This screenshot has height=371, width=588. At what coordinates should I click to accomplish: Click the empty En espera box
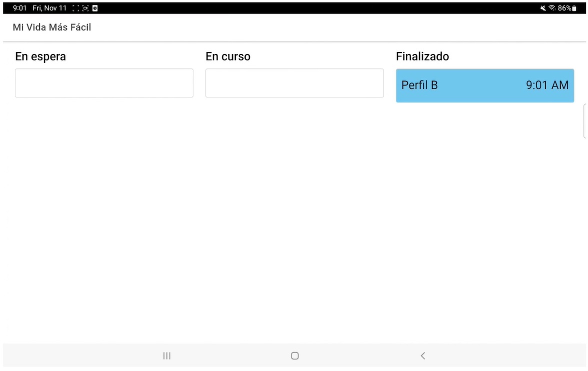(104, 83)
